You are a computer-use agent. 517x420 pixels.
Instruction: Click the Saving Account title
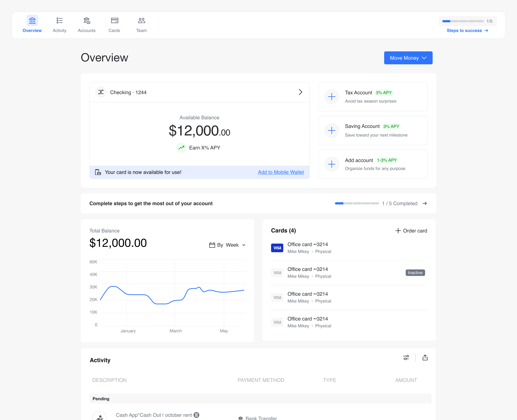click(362, 126)
